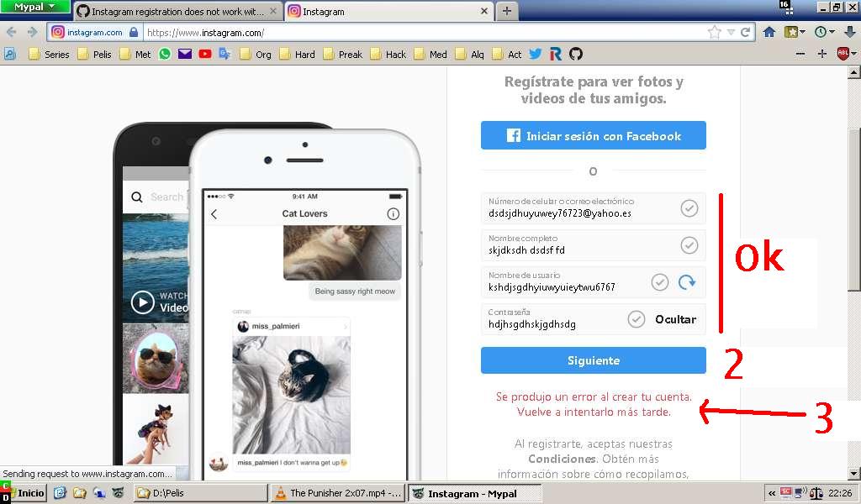Go forward with the forward arrow
The width and height of the screenshot is (861, 504).
33,33
